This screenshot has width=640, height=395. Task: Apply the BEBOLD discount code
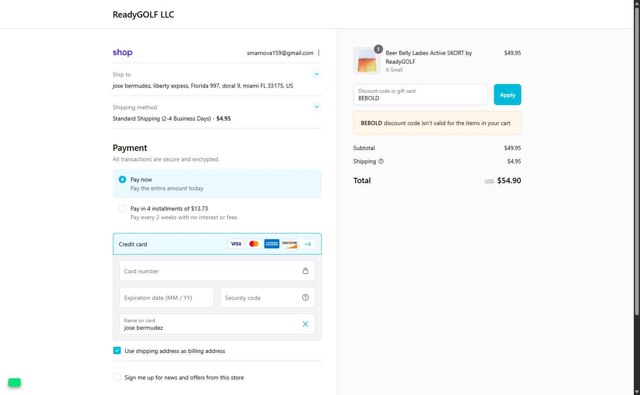[x=507, y=95]
